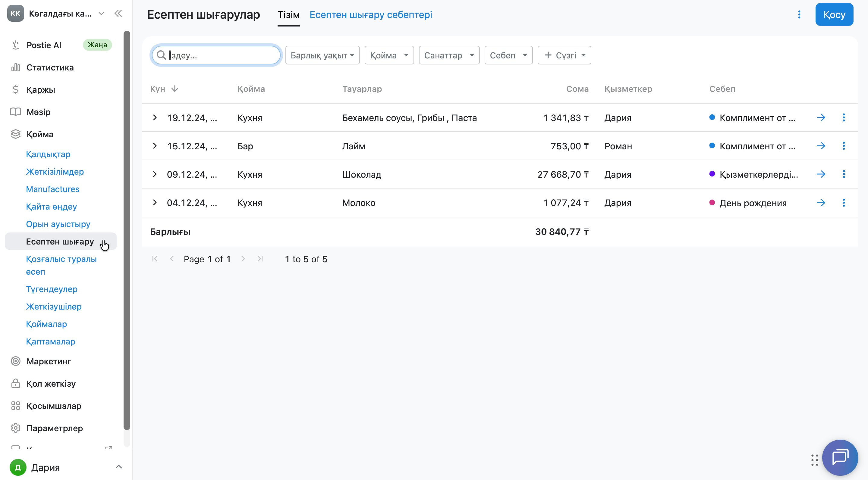The image size is (868, 480).
Task: Click the Іздеу search field
Action: tap(216, 55)
